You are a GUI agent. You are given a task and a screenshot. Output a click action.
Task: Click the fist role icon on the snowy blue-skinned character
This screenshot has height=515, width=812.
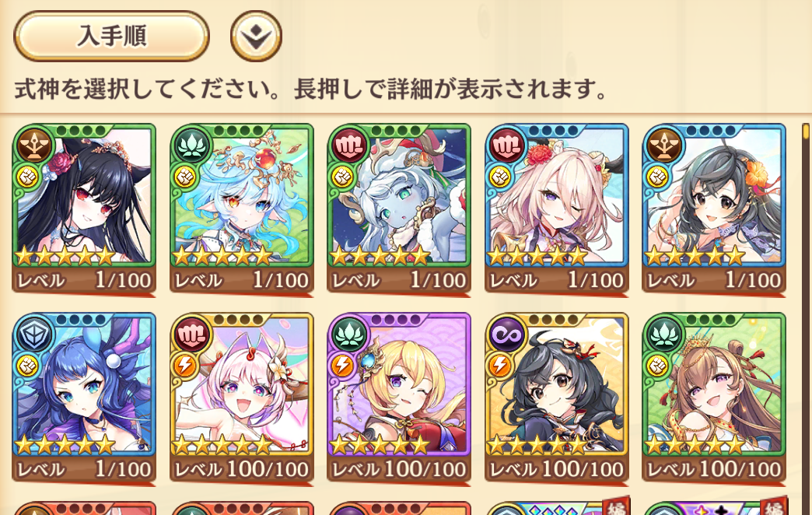tap(349, 145)
